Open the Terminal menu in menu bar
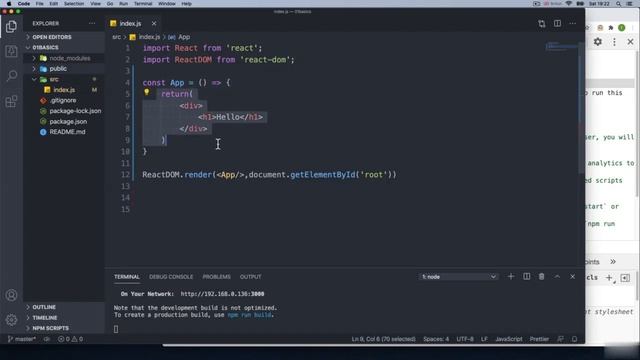This screenshot has height=360, width=640. tap(143, 3)
